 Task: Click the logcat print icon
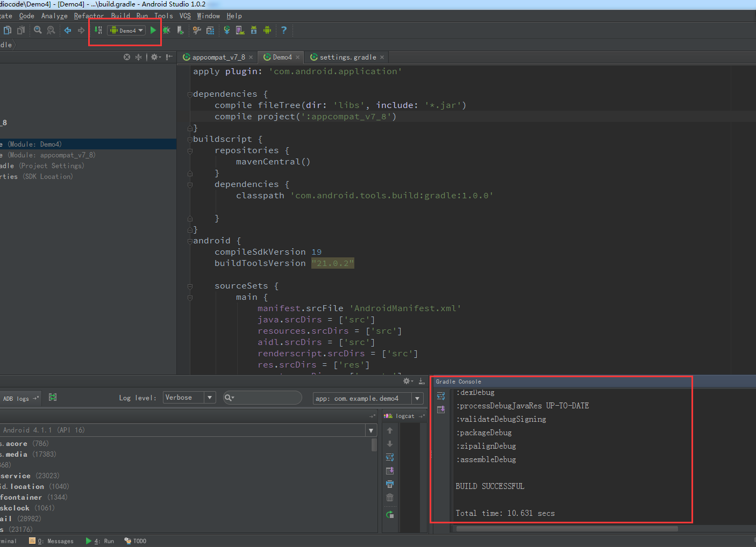click(390, 484)
